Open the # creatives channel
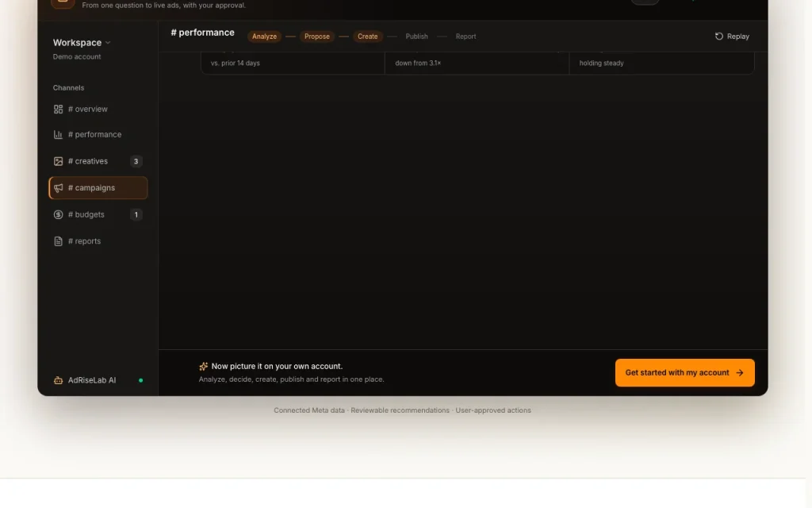 [x=98, y=162]
